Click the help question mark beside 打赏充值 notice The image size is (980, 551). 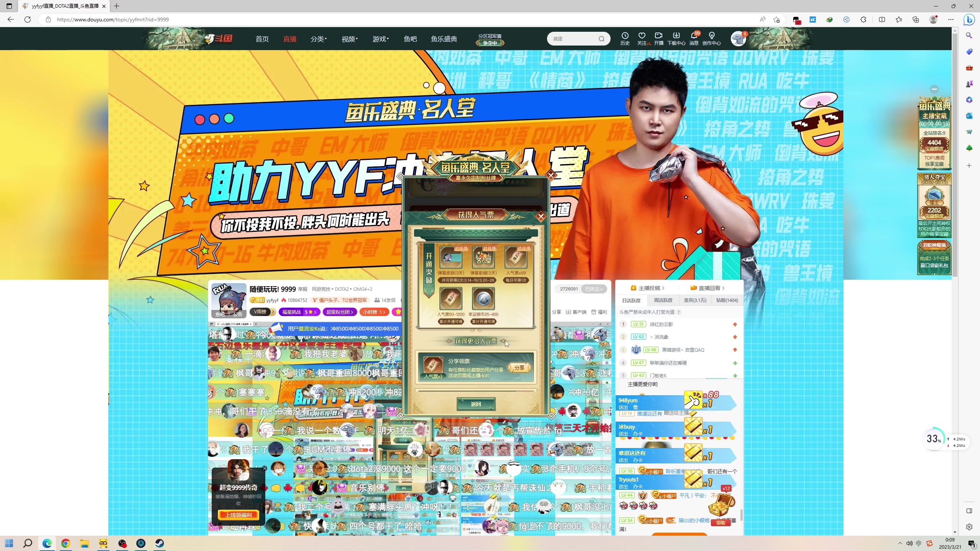click(x=679, y=312)
